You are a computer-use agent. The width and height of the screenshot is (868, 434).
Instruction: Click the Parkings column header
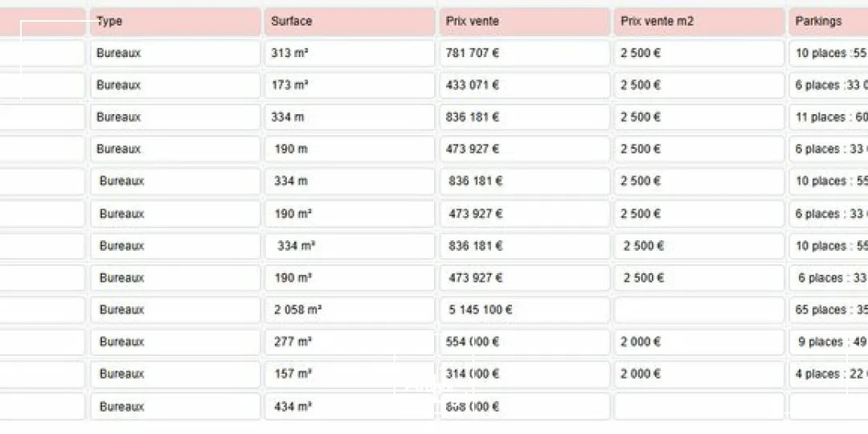(x=828, y=22)
